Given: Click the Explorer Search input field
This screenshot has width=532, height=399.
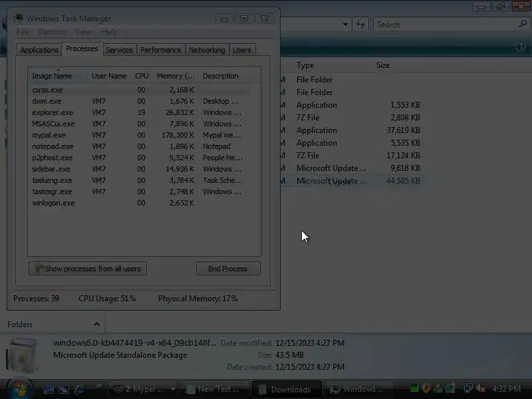Looking at the screenshot, I should 446,25.
